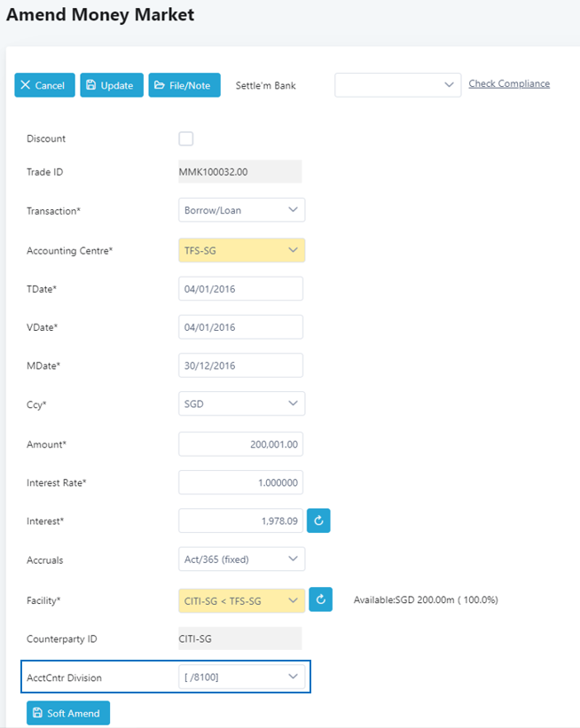The height and width of the screenshot is (728, 580).
Task: Expand the Ccy SGD dropdown
Action: pyautogui.click(x=242, y=403)
